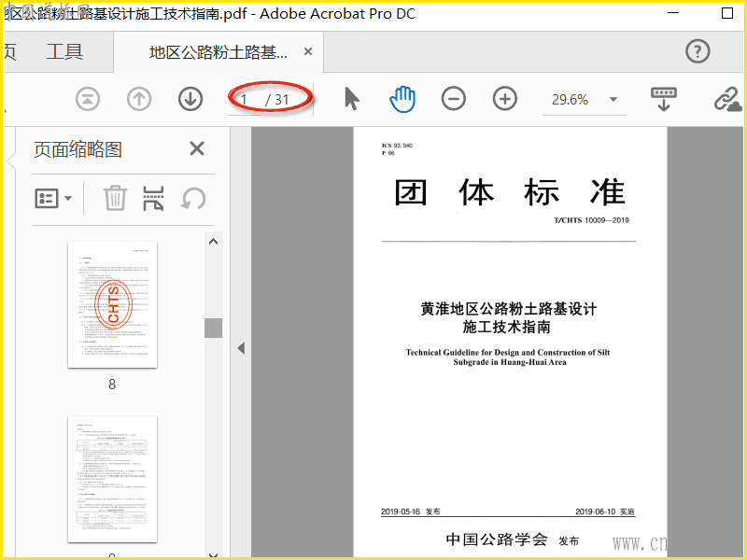The image size is (747, 560).
Task: Click the page number input field
Action: pyautogui.click(x=245, y=100)
